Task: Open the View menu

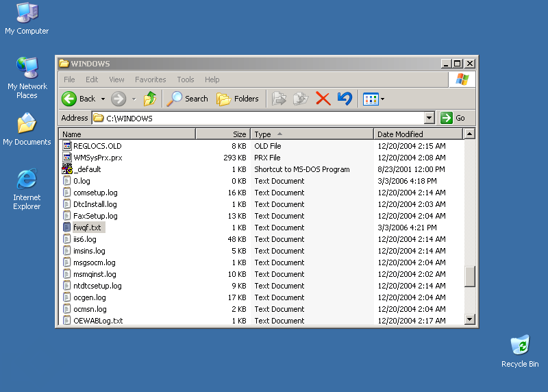Action: [x=116, y=79]
